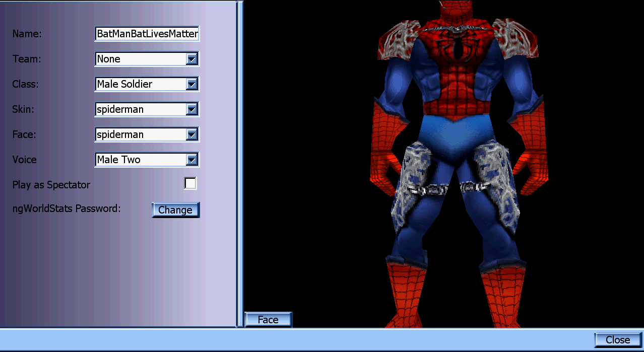
Task: Click the Face view button
Action: coord(268,320)
